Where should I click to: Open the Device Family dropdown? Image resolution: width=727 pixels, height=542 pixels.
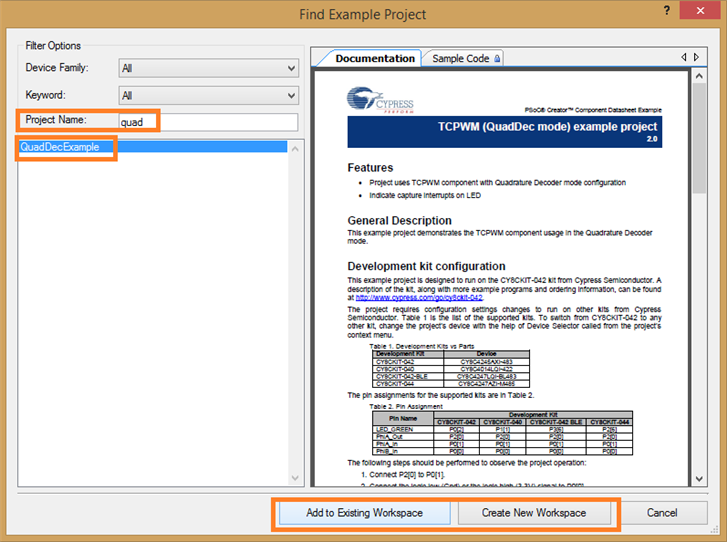point(208,69)
